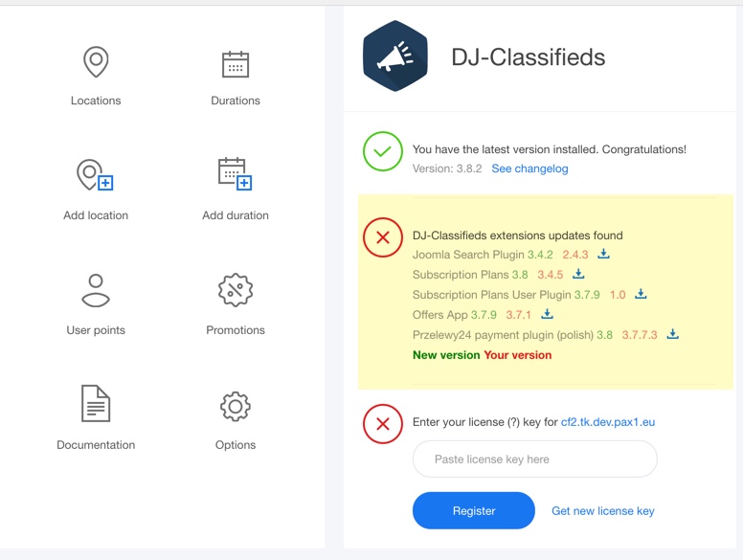Click the Register button
Image resolution: width=743 pixels, height=560 pixels.
pyautogui.click(x=474, y=510)
